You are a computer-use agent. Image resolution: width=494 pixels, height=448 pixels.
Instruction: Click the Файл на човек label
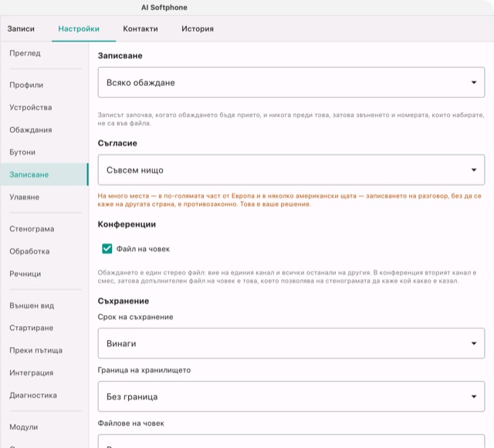[143, 249]
